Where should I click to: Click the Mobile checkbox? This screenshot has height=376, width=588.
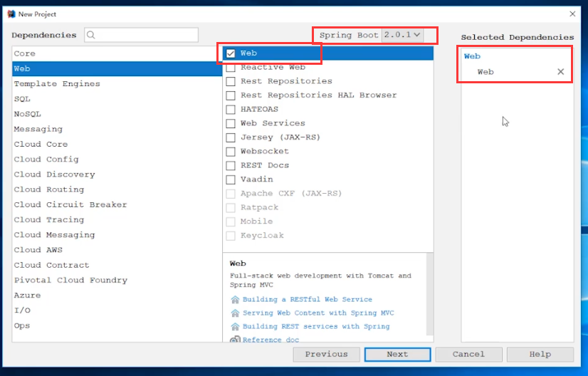tap(231, 221)
